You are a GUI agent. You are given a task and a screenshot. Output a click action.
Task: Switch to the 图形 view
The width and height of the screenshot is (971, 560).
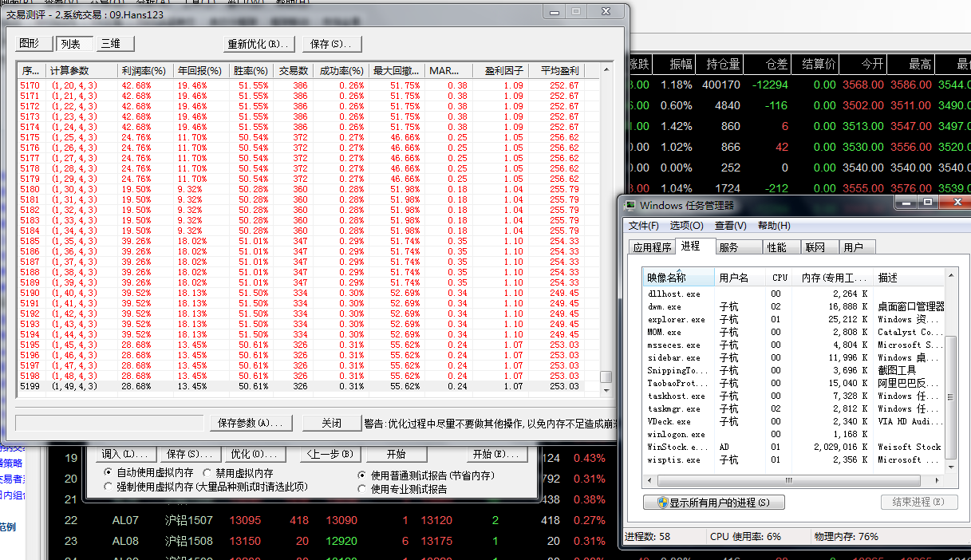[30, 43]
